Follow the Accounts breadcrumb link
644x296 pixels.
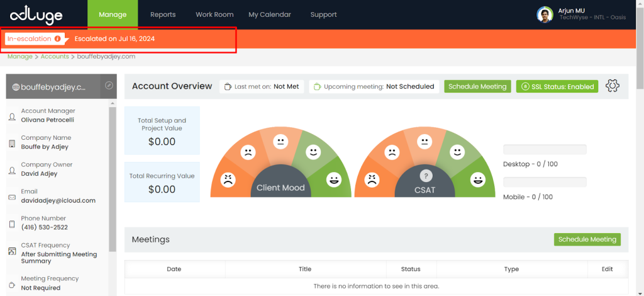point(55,57)
